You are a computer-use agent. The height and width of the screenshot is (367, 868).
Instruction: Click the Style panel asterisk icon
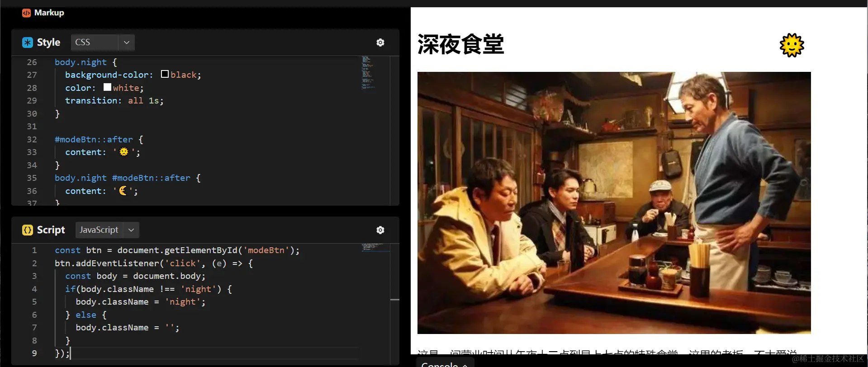point(28,42)
